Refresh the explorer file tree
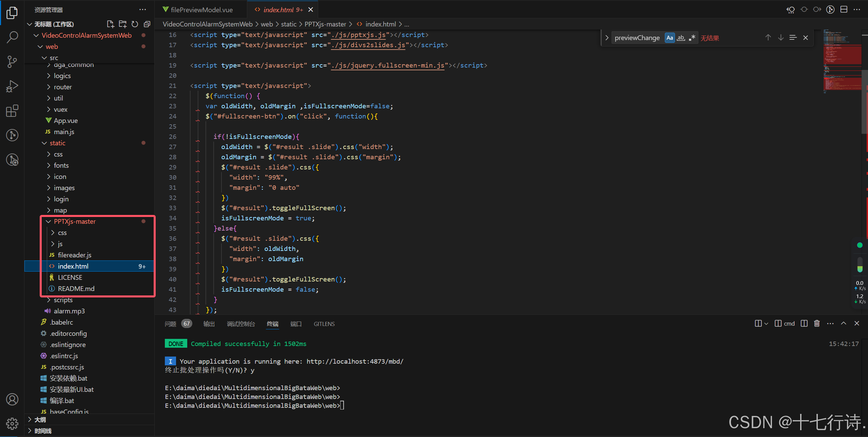Viewport: 868px width, 437px height. pos(135,24)
